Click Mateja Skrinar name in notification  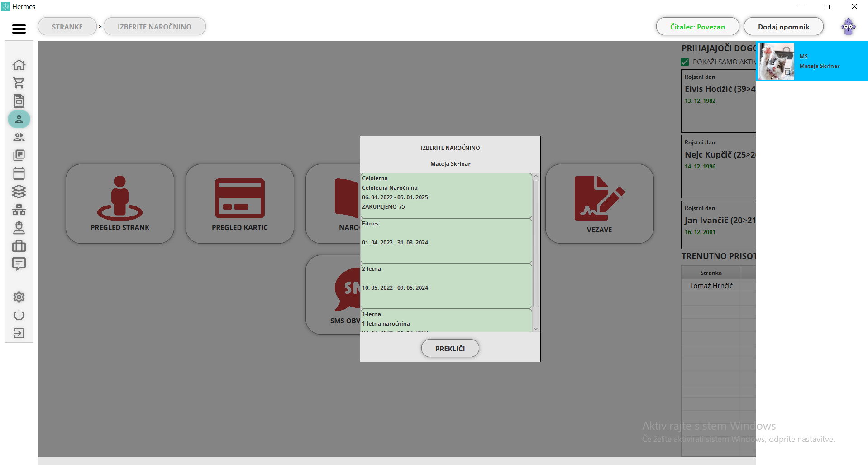coord(819,66)
